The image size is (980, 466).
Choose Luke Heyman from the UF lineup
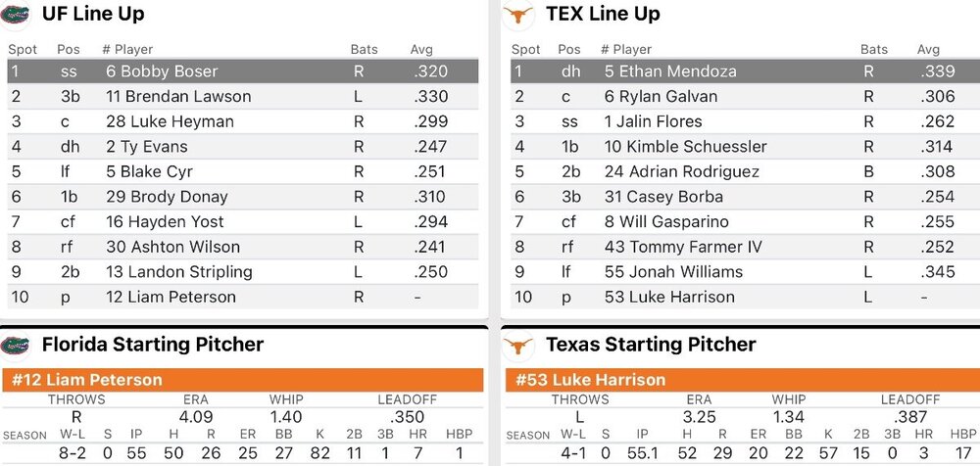coord(170,121)
